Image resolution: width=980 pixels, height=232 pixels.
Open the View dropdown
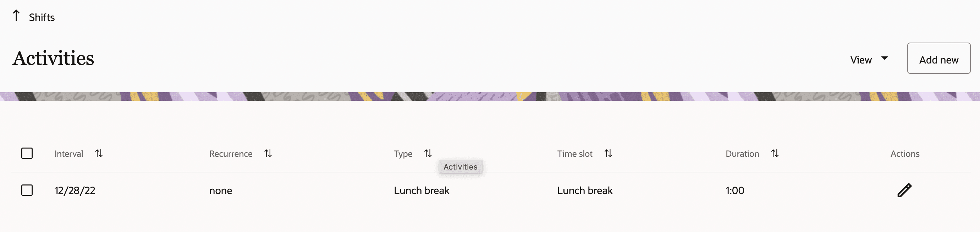[x=861, y=59]
